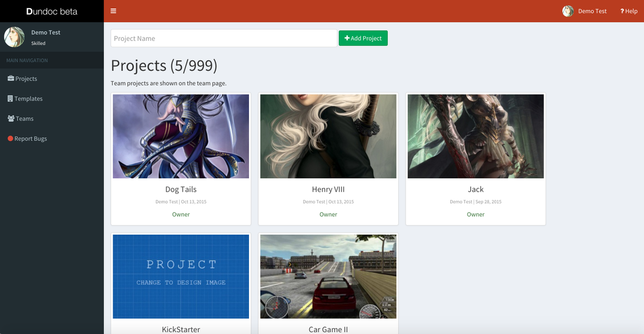Click the Dundoc beta logo
Screen dimensions: 644x334
coord(52,11)
